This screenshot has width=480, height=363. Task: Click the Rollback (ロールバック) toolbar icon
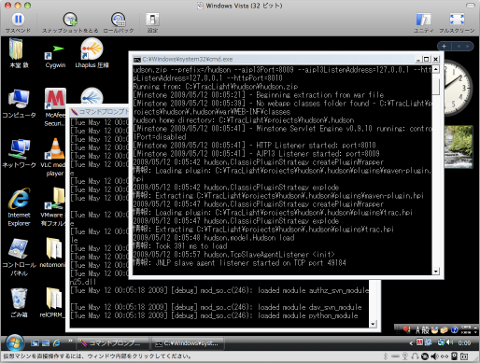click(x=118, y=20)
